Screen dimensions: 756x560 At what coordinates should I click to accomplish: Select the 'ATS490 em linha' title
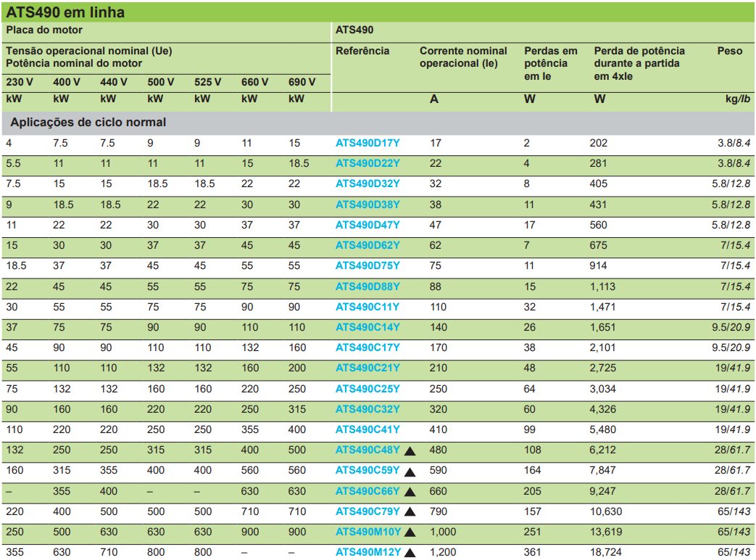click(x=65, y=12)
